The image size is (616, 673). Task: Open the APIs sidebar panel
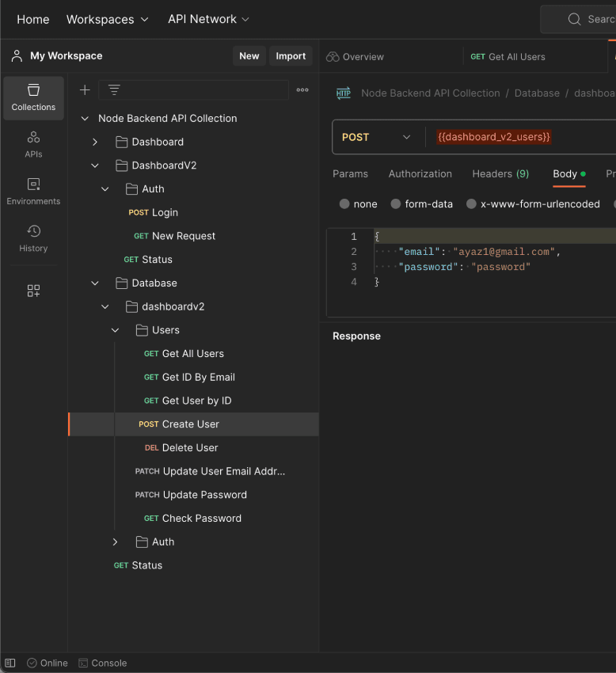tap(33, 145)
